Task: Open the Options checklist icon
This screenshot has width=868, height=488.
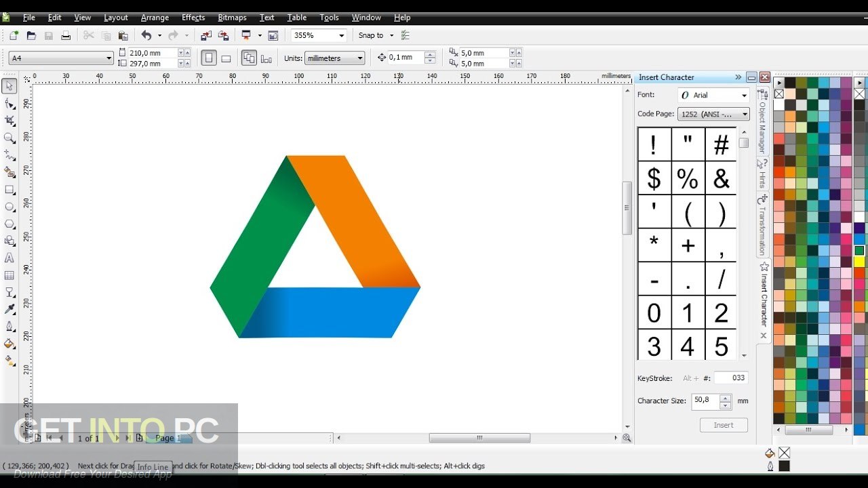Action: point(406,35)
